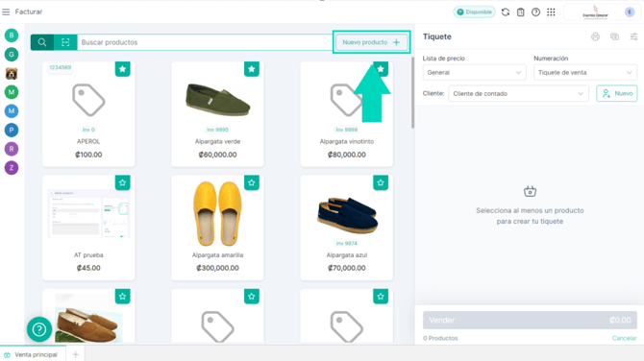Toggle the Disponible status indicator

tap(475, 12)
